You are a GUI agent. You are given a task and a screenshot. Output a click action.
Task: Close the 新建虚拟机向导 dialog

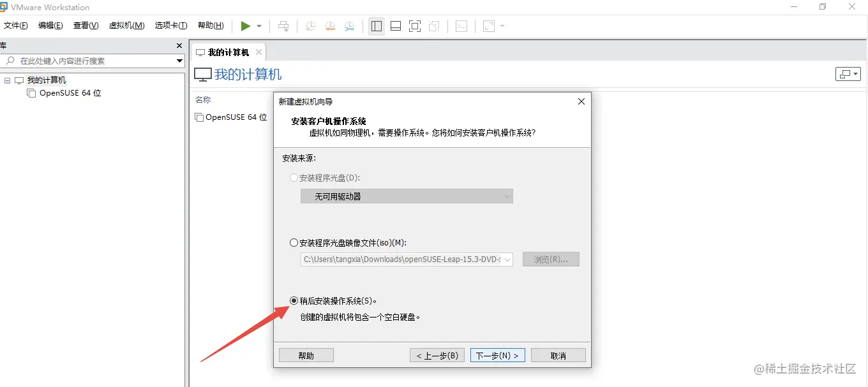[x=581, y=101]
